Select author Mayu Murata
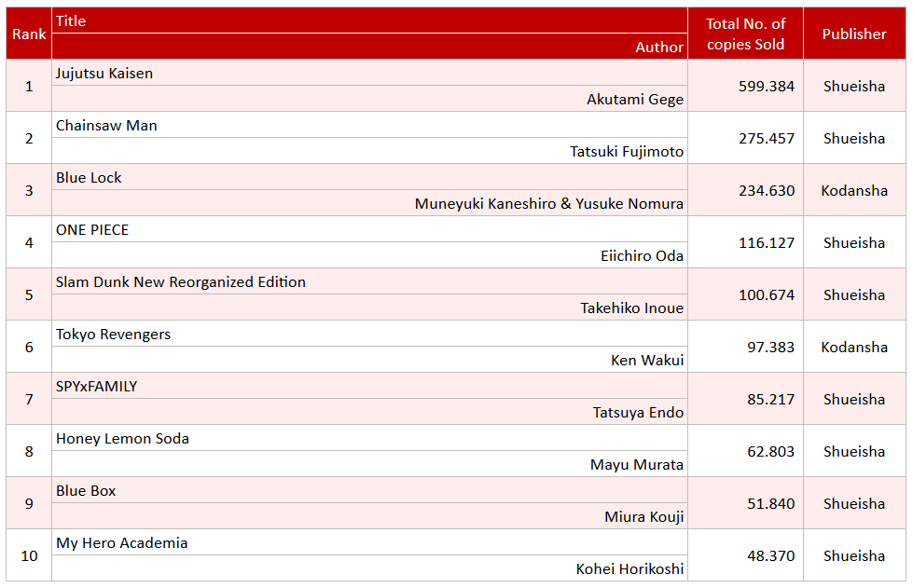Screen dimensions: 913x588 pos(636,465)
